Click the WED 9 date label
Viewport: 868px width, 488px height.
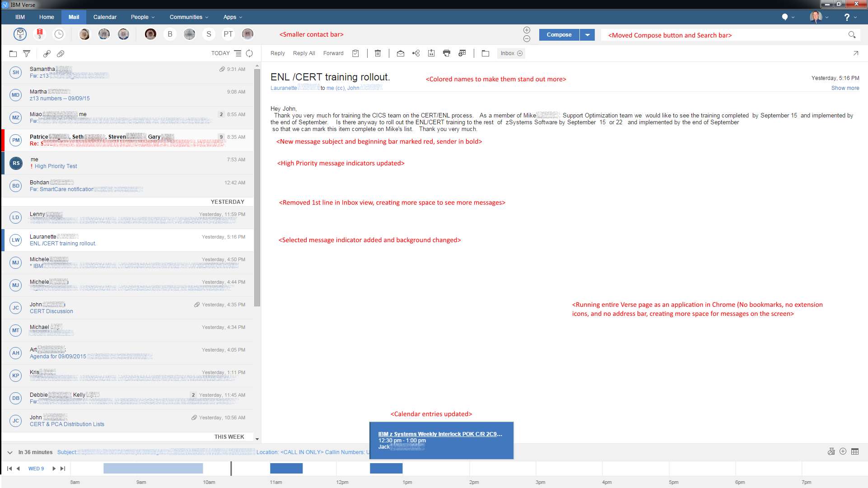pyautogui.click(x=36, y=469)
